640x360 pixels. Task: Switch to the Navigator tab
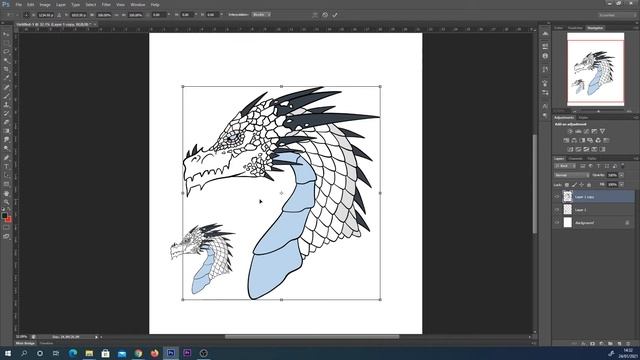click(595, 28)
